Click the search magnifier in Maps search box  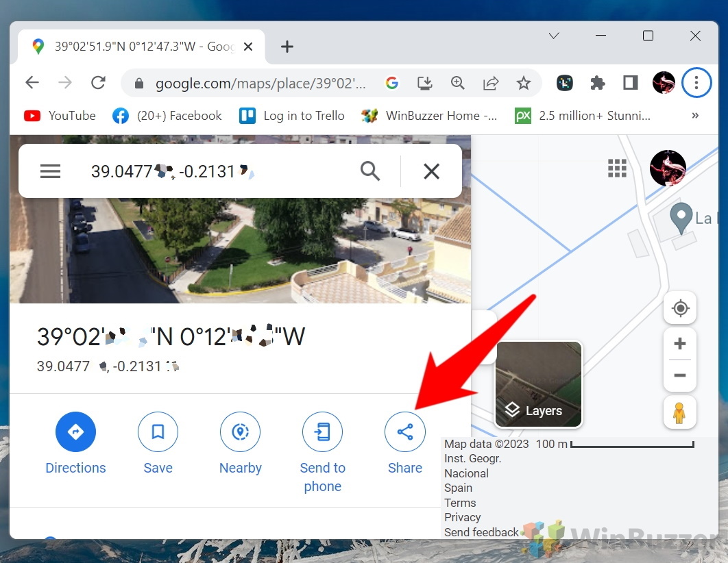coord(370,171)
